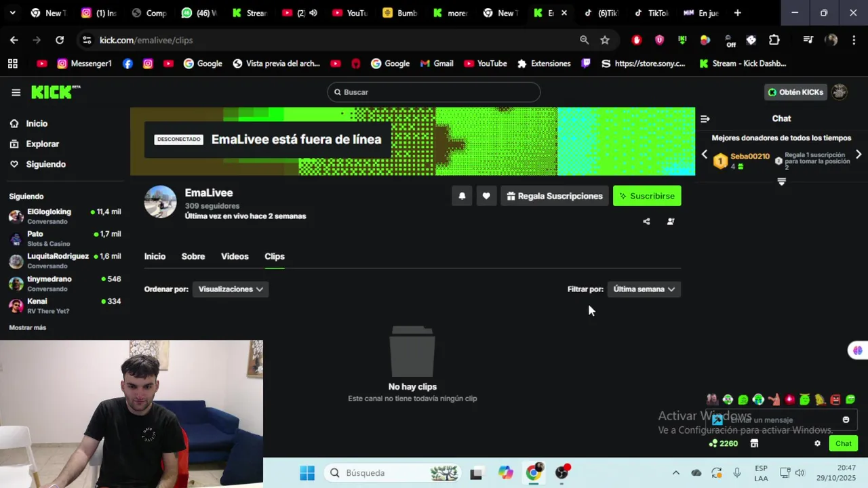Open the profile avatar menu
This screenshot has height=488, width=868.
[840, 92]
